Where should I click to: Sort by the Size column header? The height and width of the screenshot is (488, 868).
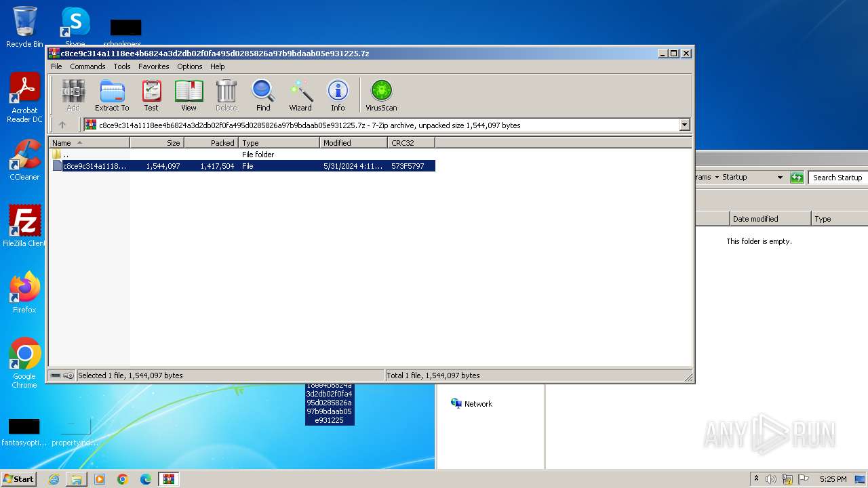point(157,142)
